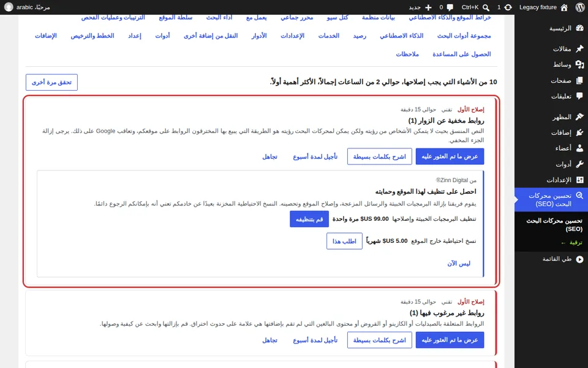Open the Ctrl+K search icon
The height and width of the screenshot is (368, 588).
[x=486, y=7]
